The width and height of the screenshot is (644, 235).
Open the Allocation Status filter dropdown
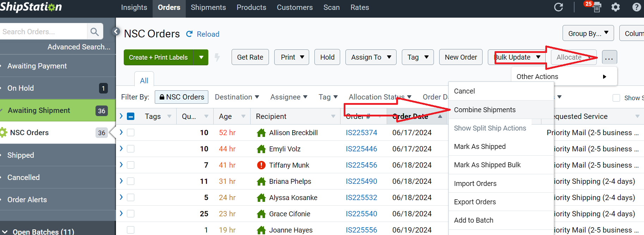coord(380,97)
